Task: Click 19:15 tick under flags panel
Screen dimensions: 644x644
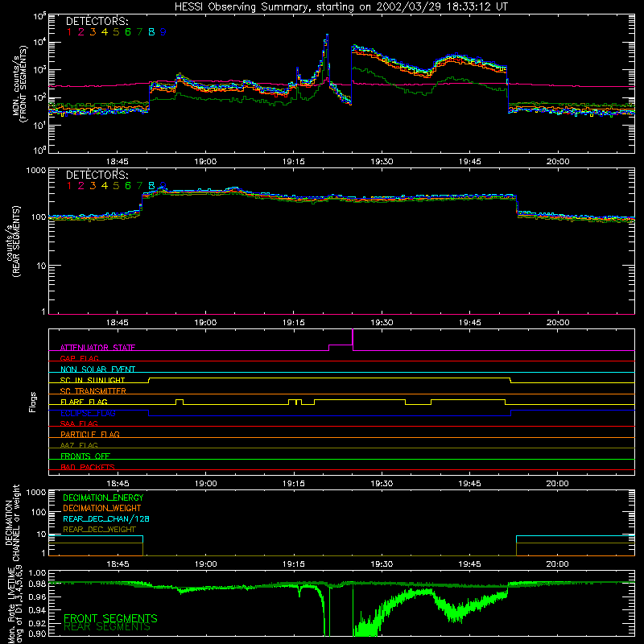Action: [x=294, y=484]
